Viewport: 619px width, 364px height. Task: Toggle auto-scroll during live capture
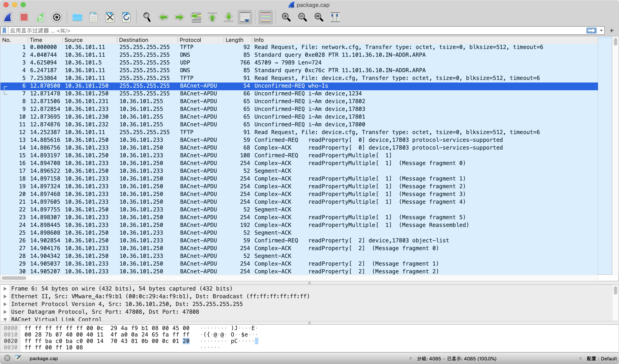point(245,17)
